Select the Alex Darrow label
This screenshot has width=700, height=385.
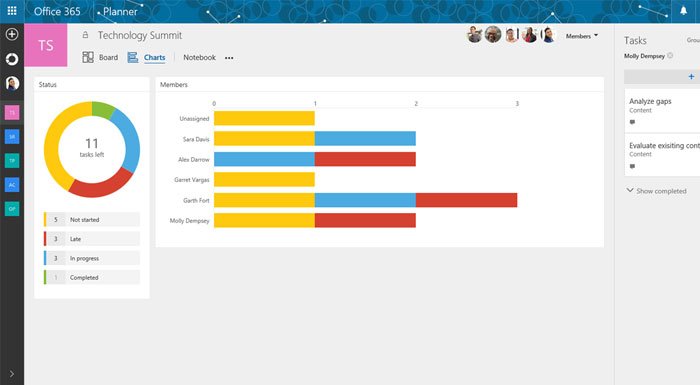tap(194, 159)
